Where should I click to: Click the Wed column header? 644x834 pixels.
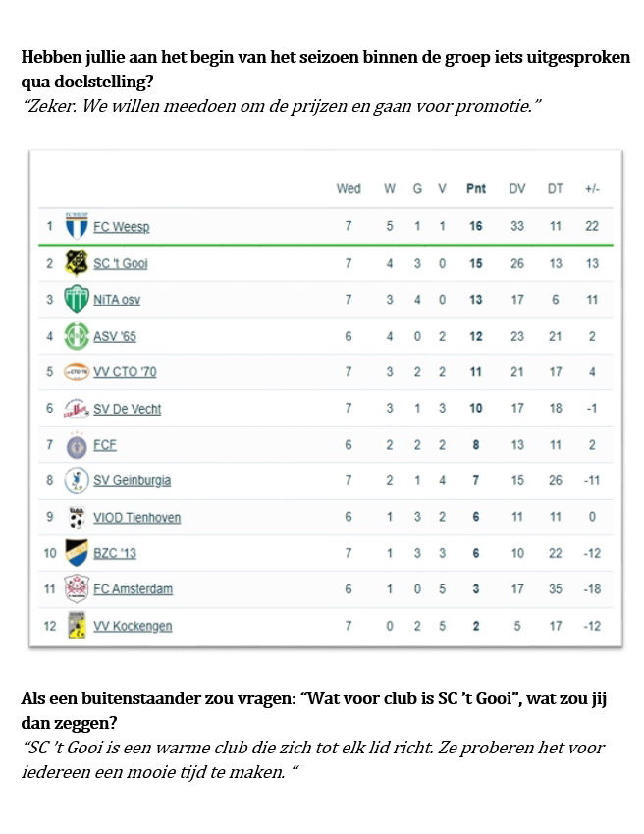pos(349,189)
